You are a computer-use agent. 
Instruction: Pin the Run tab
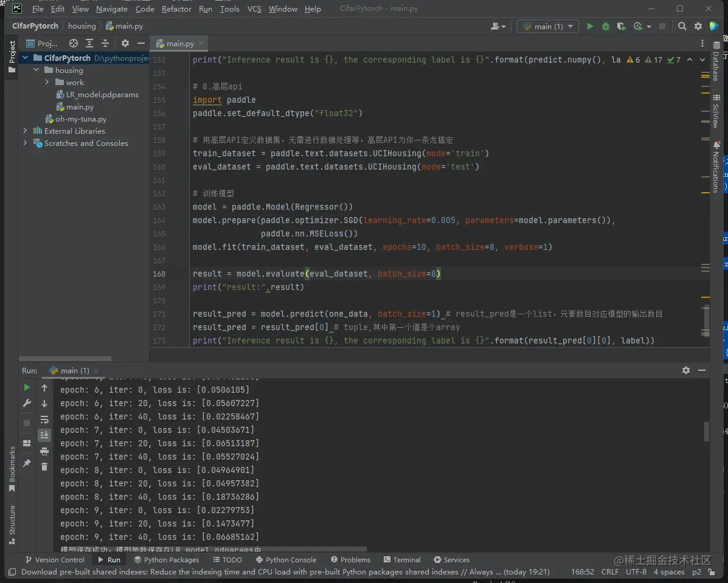pyautogui.click(x=27, y=463)
